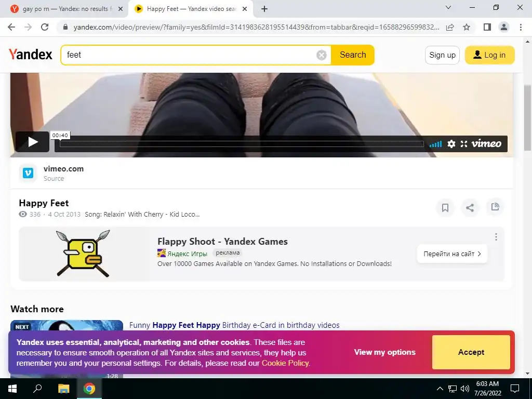
Task: Accept the Yandex cookies
Action: (471, 352)
